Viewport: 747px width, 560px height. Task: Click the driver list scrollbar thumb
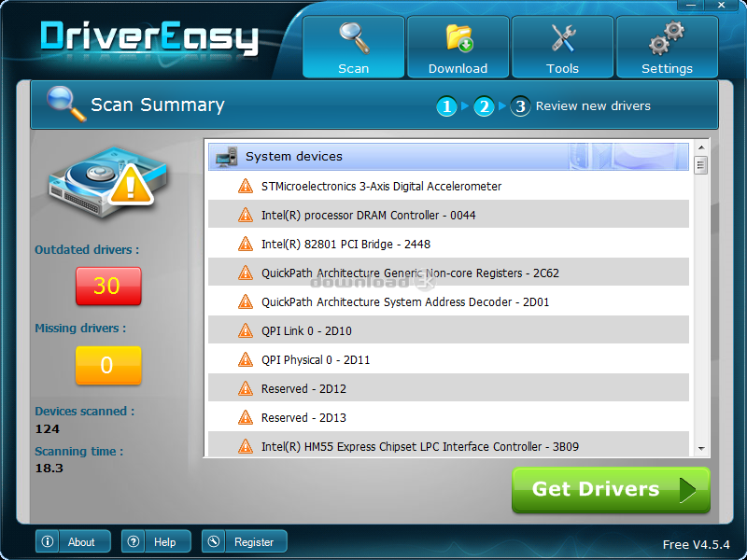701,165
